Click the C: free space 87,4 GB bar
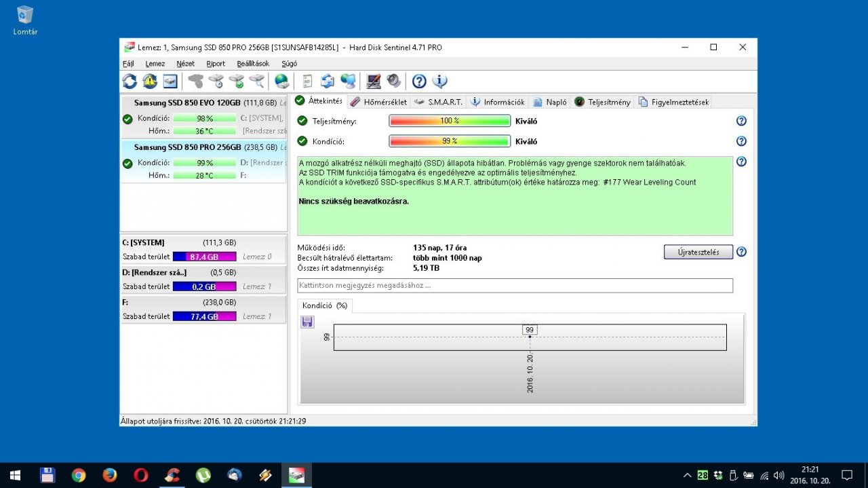 point(204,257)
